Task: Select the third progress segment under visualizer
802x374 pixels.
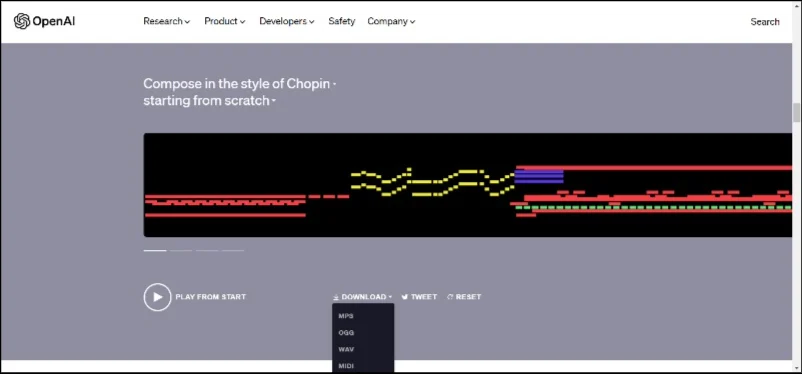Action: point(207,251)
